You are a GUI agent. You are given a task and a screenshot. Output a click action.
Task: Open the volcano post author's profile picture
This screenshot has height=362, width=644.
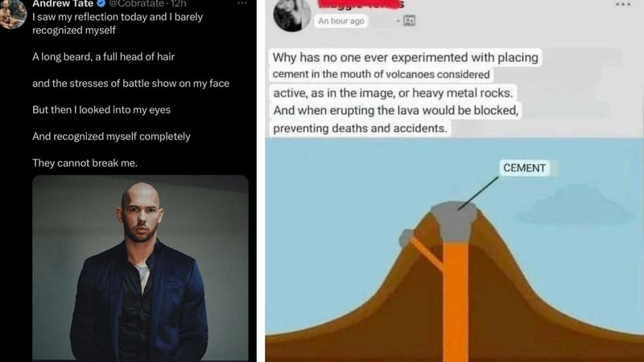pyautogui.click(x=292, y=14)
